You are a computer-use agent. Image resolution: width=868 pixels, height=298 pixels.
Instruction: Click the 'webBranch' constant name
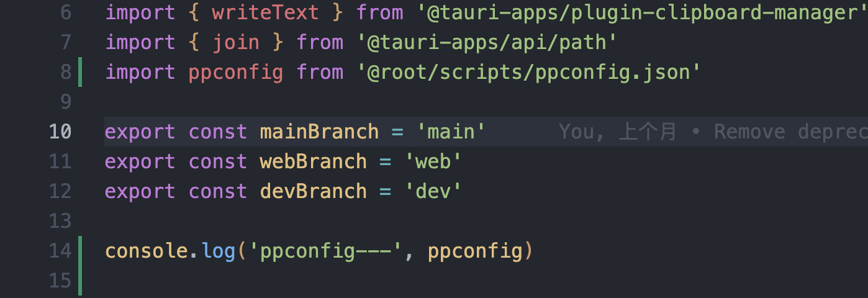click(314, 161)
